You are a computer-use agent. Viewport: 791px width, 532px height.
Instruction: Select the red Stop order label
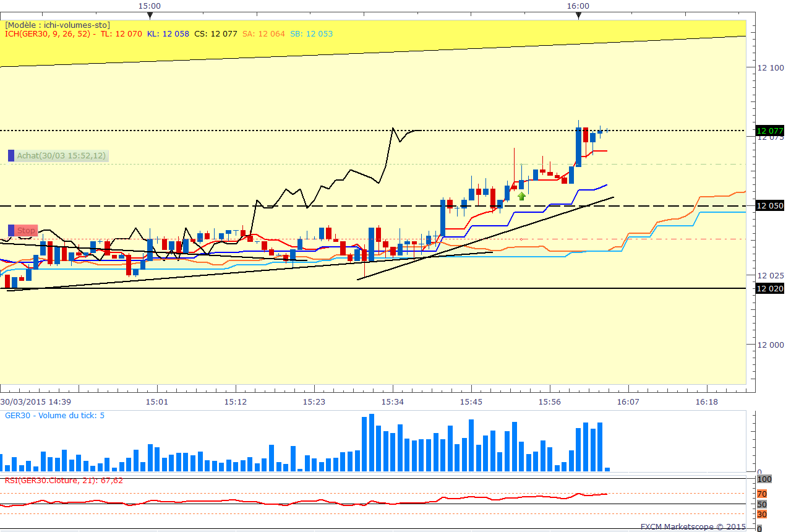point(26,231)
